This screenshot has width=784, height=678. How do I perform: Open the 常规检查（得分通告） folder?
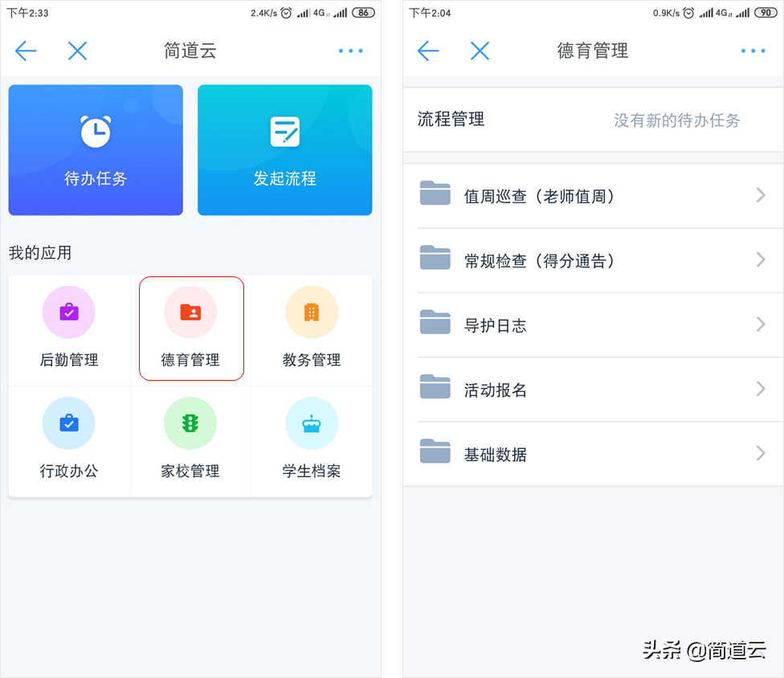click(x=594, y=260)
